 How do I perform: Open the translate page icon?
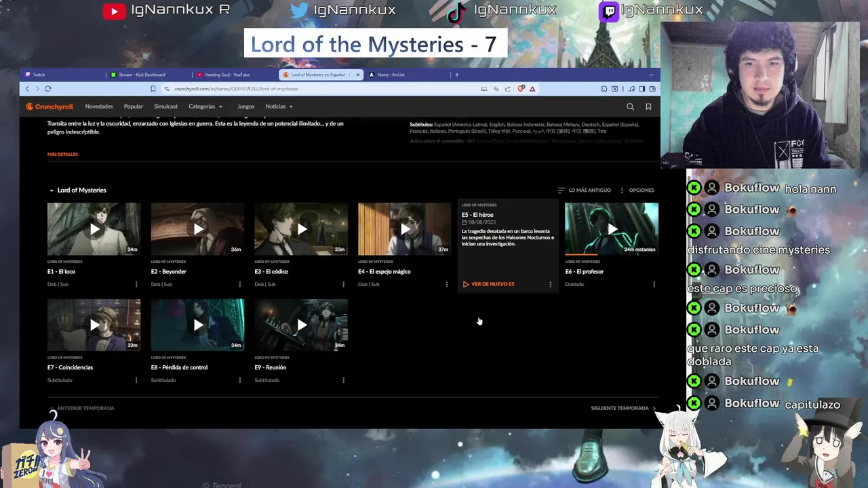pyautogui.click(x=496, y=89)
